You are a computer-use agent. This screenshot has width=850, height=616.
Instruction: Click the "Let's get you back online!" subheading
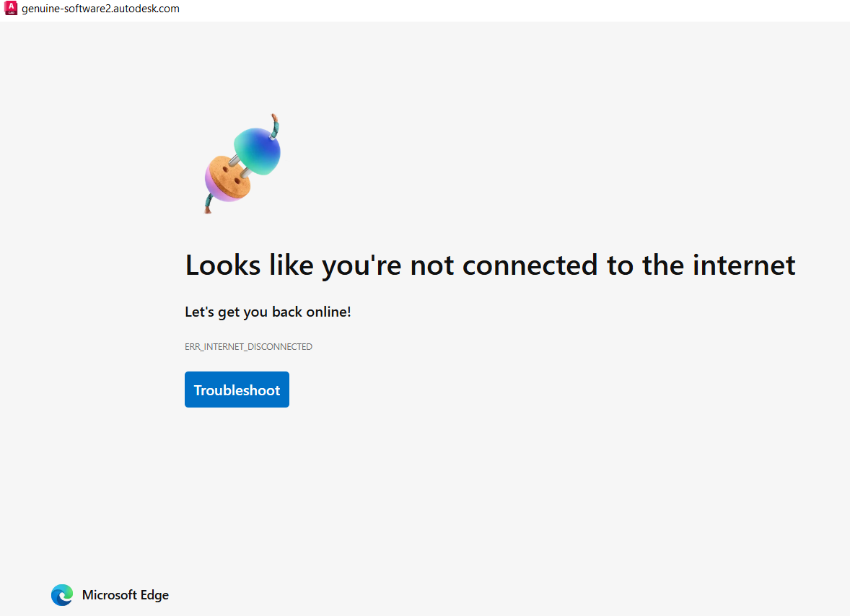pyautogui.click(x=268, y=312)
